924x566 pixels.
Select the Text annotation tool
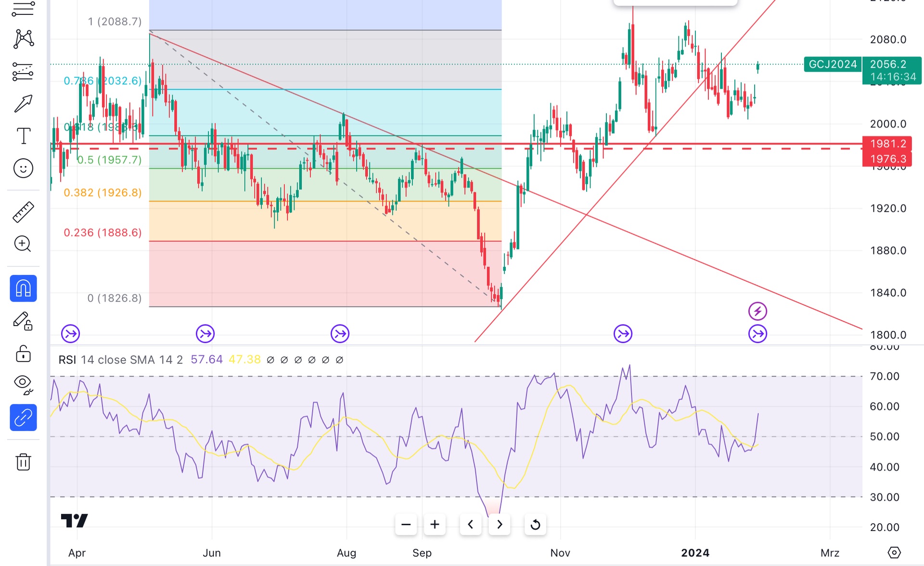23,136
